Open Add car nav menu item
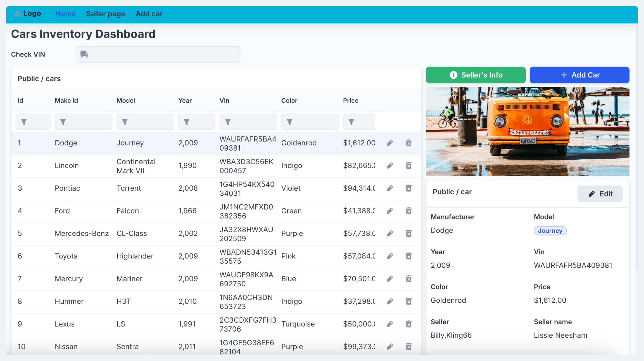 coord(149,14)
